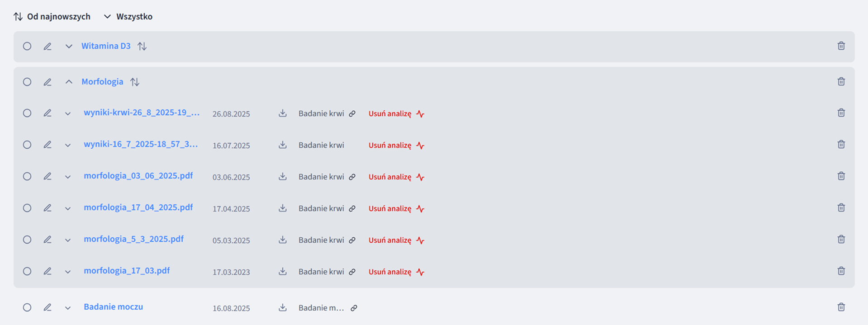Image resolution: width=868 pixels, height=325 pixels.
Task: Collapse the Morfologia group
Action: click(x=69, y=82)
